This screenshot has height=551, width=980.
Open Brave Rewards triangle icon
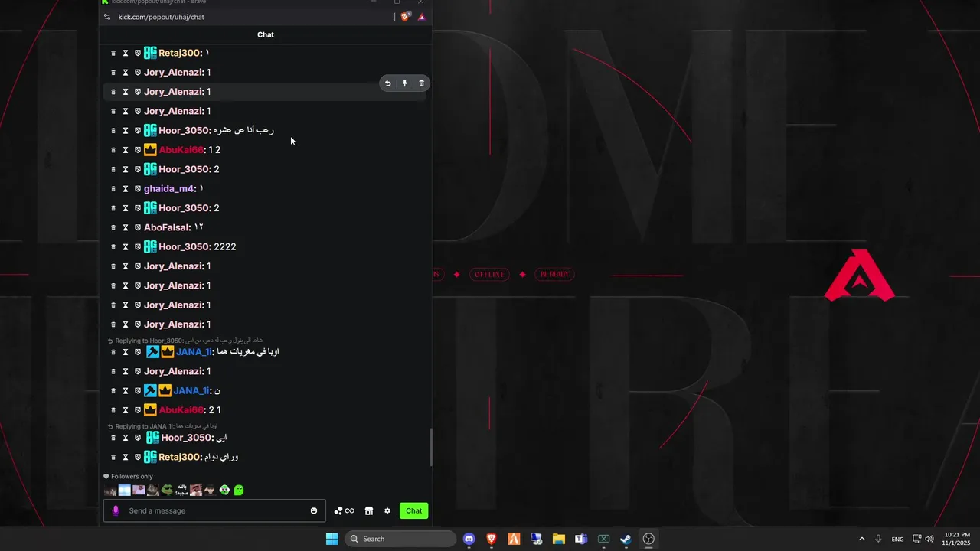[421, 17]
